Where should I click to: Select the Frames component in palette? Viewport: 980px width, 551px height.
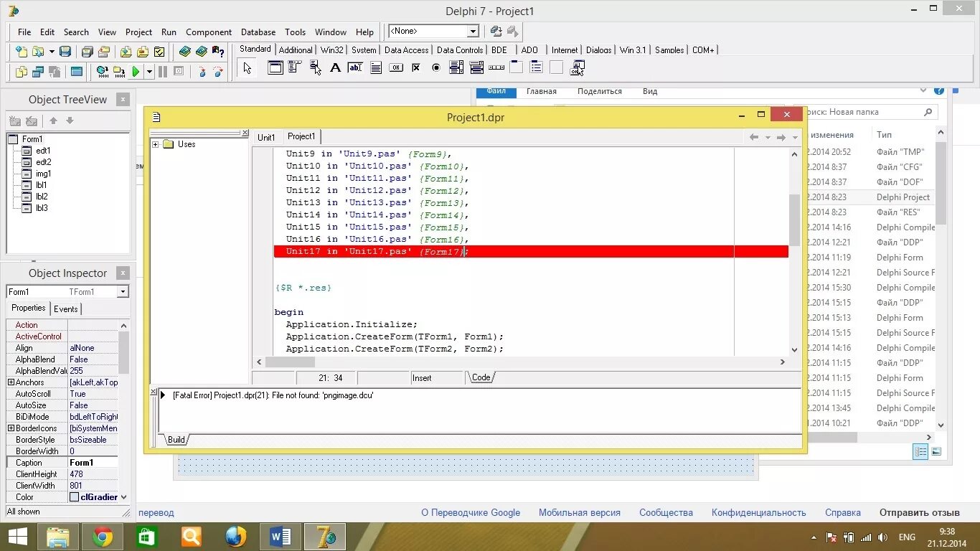pos(275,68)
